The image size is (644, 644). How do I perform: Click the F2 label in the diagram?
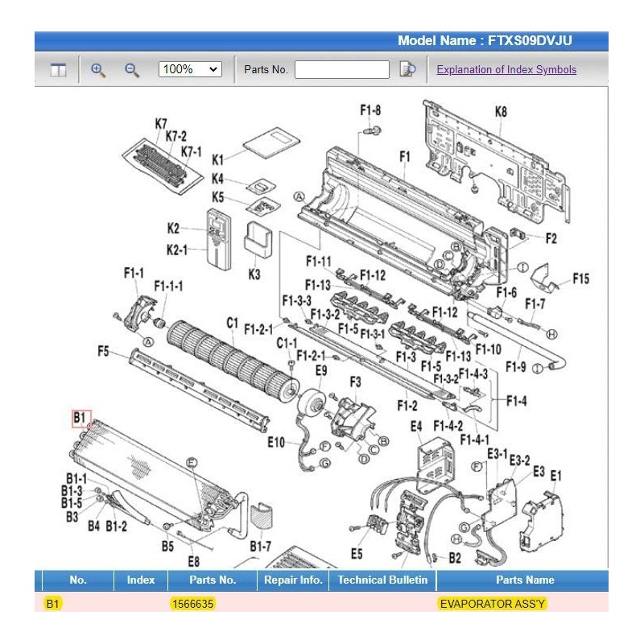pos(551,237)
